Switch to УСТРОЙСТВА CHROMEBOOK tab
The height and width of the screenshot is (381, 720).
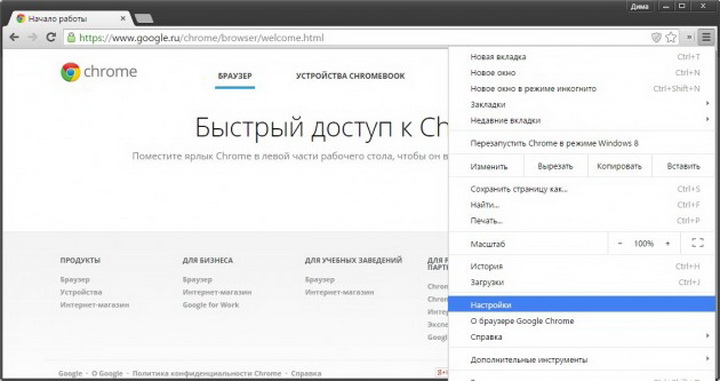[350, 76]
